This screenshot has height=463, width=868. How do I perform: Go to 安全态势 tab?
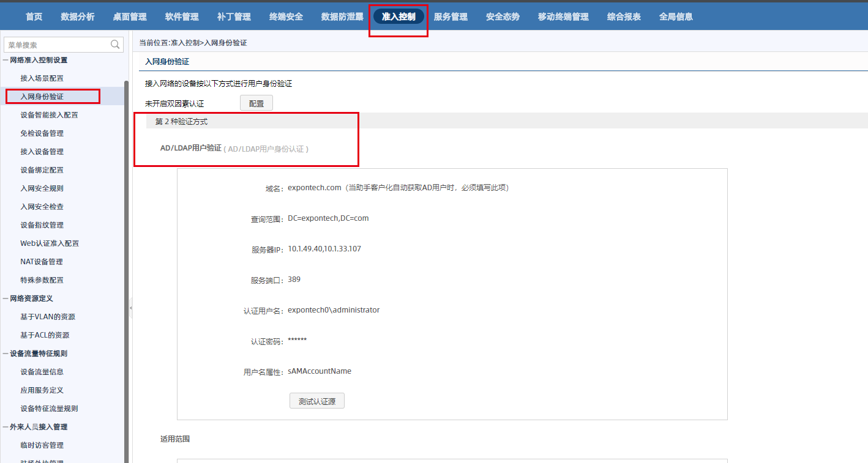click(x=503, y=17)
